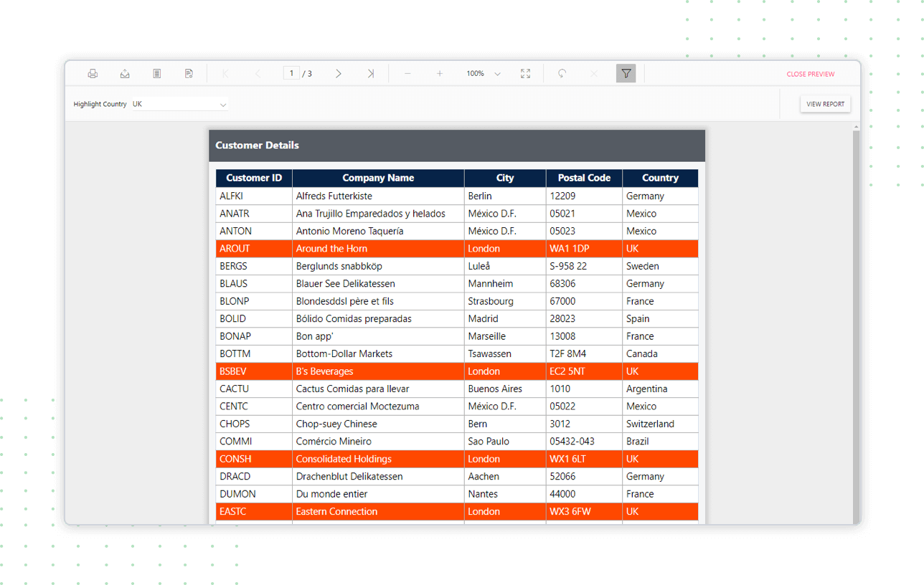Screen dimensions: 924x585
Task: Select Berglunds snabbköp cell
Action: 378,266
